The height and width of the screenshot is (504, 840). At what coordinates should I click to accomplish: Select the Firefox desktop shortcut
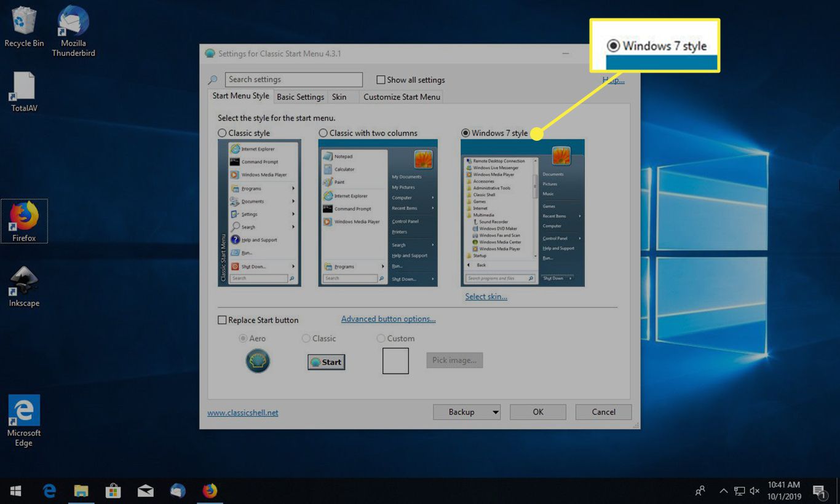(x=24, y=221)
